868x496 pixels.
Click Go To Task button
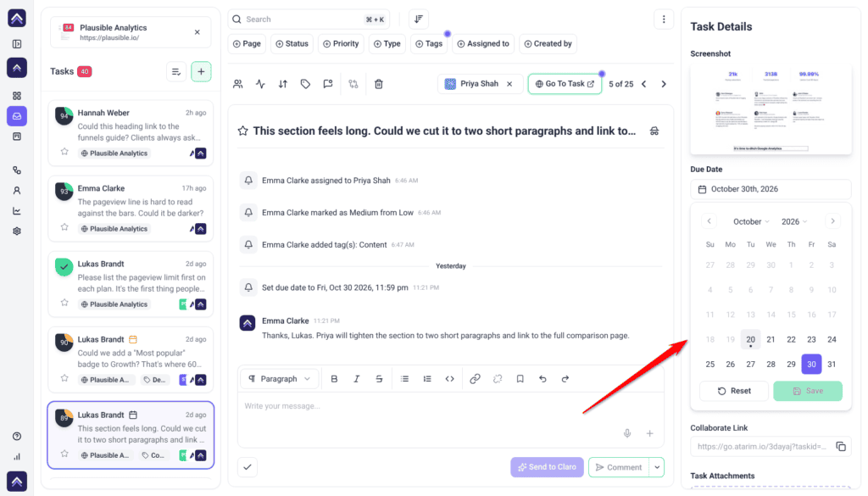pyautogui.click(x=565, y=84)
